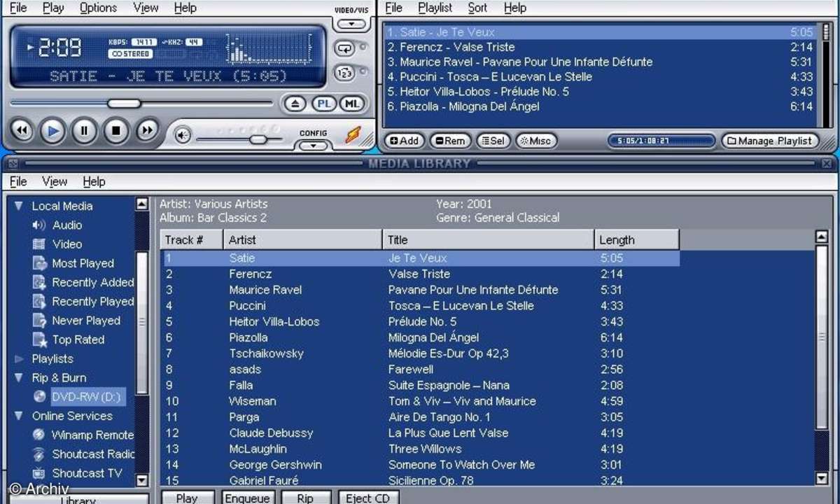Screen dimensions: 840x504
Task: Toggle the ML media library button
Action: 352,104
